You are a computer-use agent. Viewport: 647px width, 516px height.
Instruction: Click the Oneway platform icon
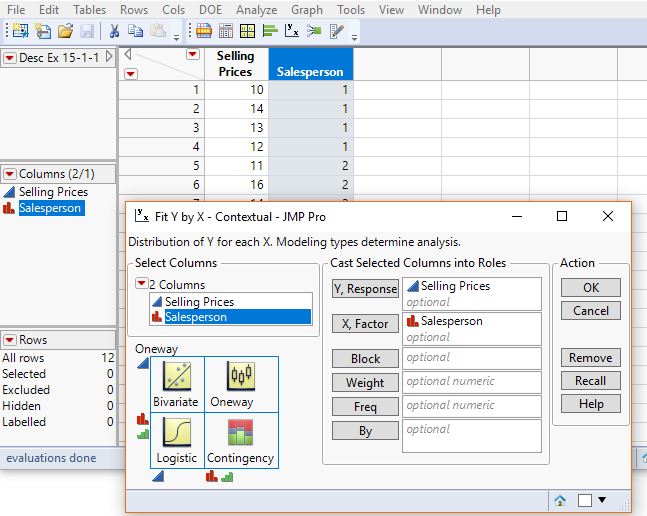(241, 376)
